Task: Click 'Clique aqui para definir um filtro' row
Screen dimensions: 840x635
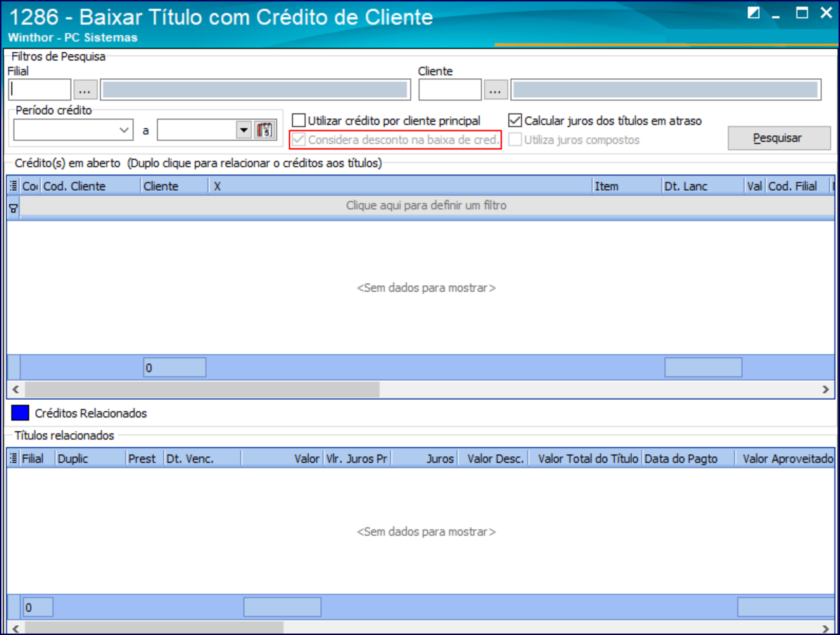Action: pyautogui.click(x=426, y=206)
